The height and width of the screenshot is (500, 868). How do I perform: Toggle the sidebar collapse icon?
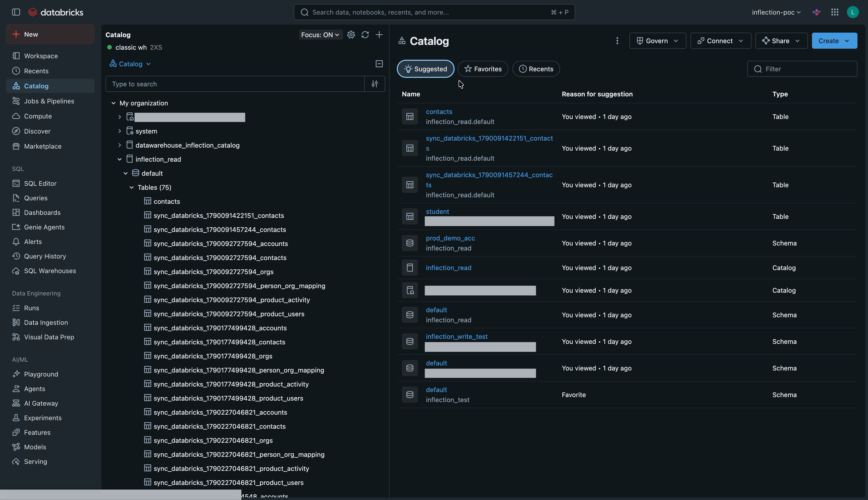click(x=16, y=12)
